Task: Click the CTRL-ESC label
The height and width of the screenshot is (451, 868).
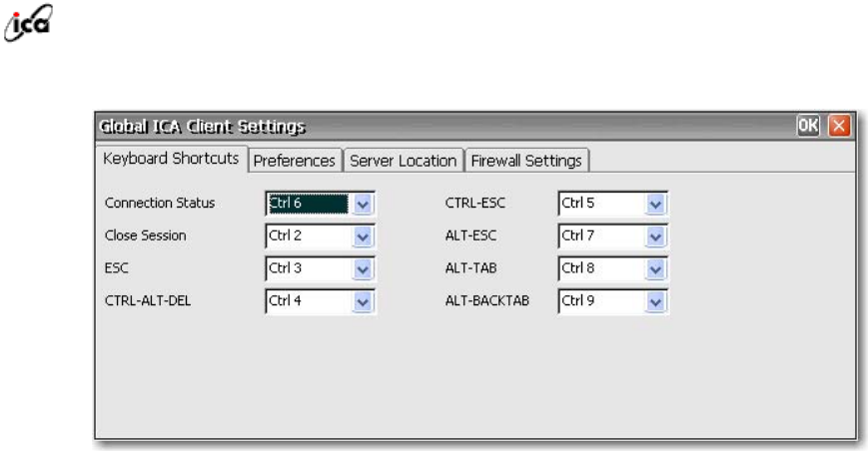Action: tap(475, 203)
